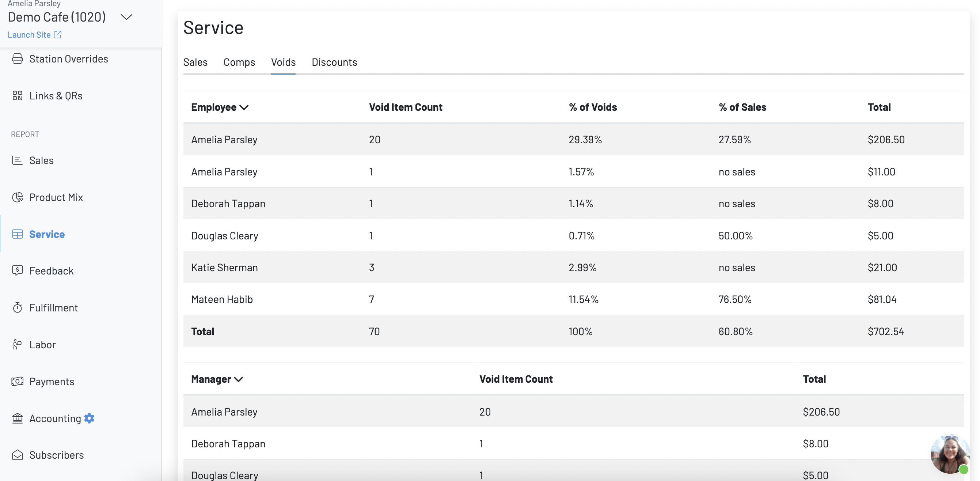
Task: Click the Subscribers envelope icon
Action: 17,455
